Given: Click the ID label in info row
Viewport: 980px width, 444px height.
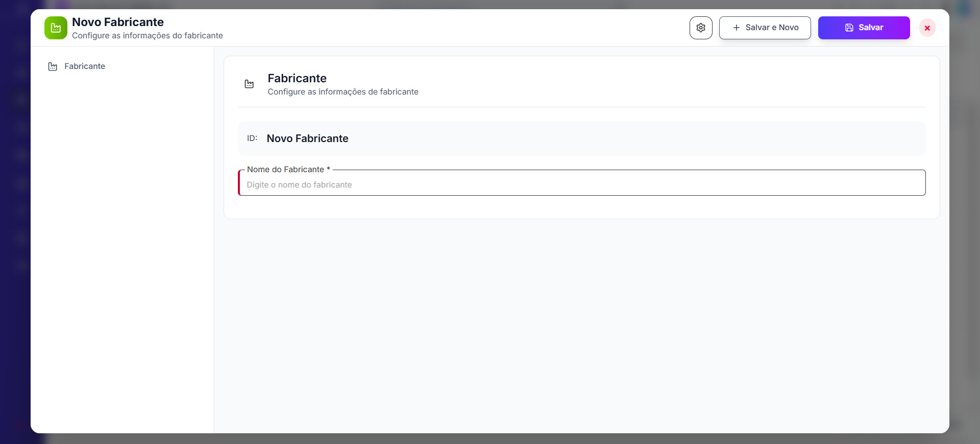Looking at the screenshot, I should click(x=252, y=138).
